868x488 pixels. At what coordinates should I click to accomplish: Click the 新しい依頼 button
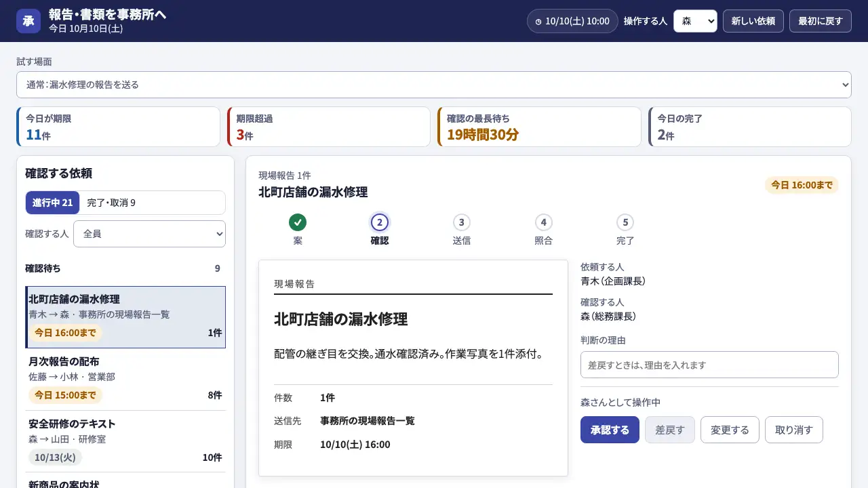point(753,21)
